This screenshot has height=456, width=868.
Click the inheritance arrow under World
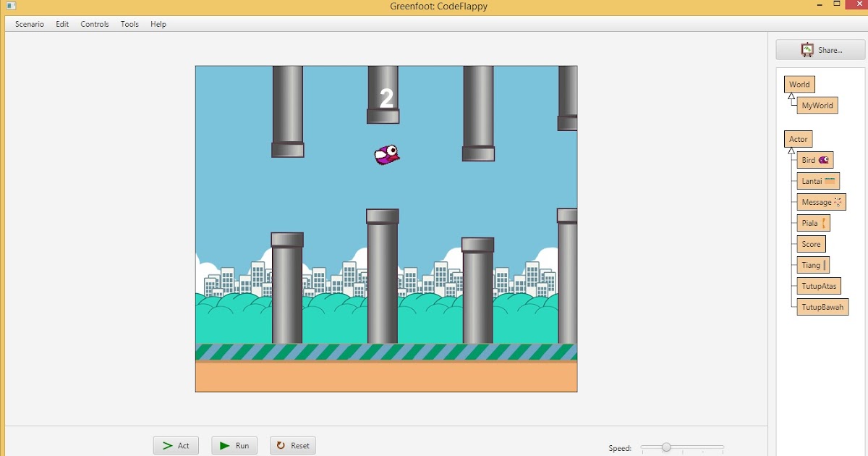(x=791, y=96)
